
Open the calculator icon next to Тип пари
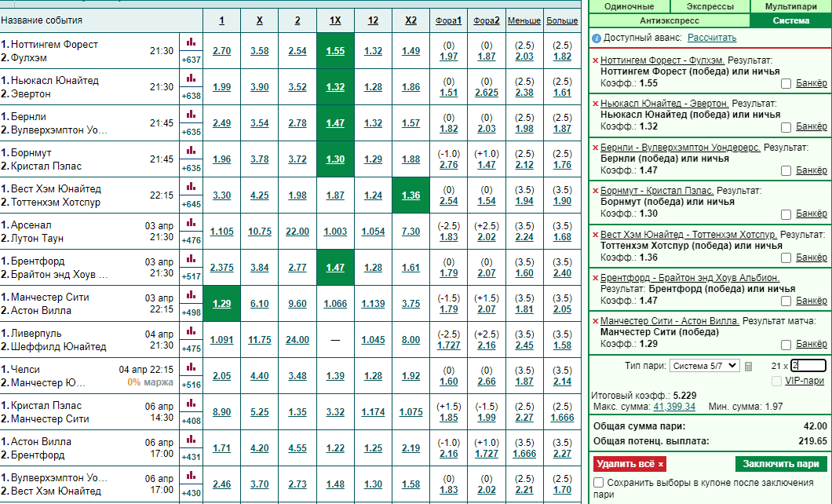[x=748, y=366]
